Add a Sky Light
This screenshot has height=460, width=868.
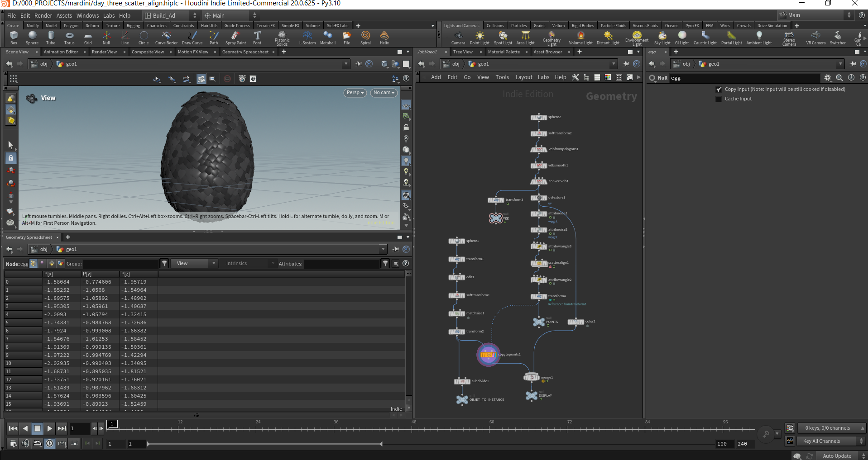point(662,38)
